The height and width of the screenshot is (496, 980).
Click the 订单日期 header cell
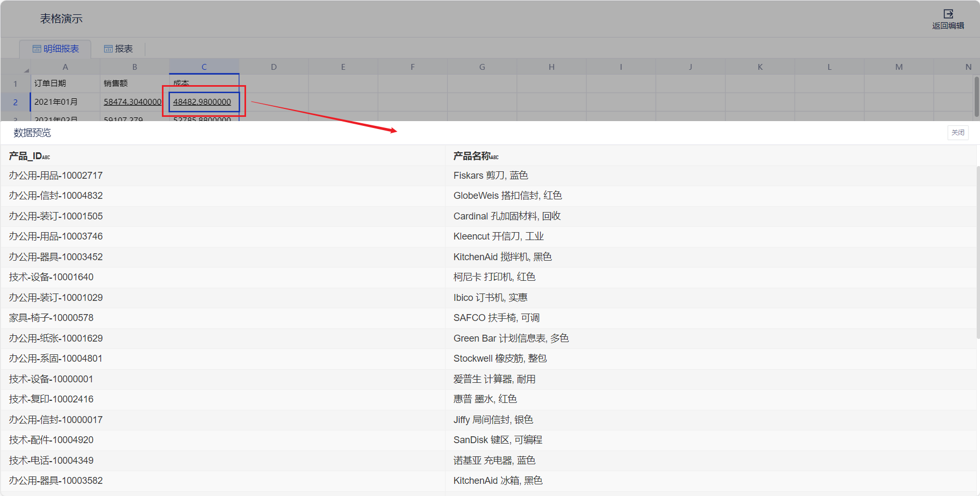(50, 84)
